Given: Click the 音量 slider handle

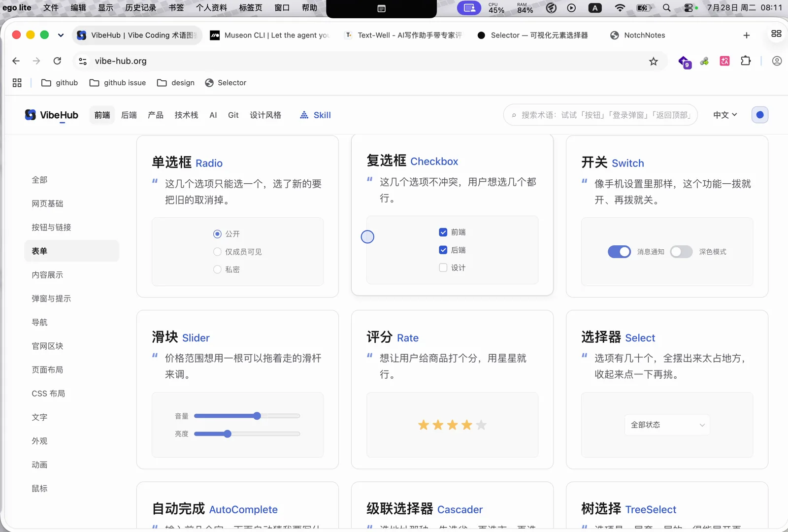Looking at the screenshot, I should [257, 416].
